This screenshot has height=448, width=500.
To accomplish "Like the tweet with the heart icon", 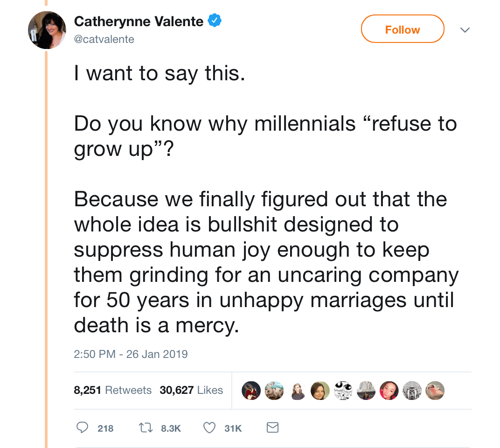I will (x=210, y=427).
